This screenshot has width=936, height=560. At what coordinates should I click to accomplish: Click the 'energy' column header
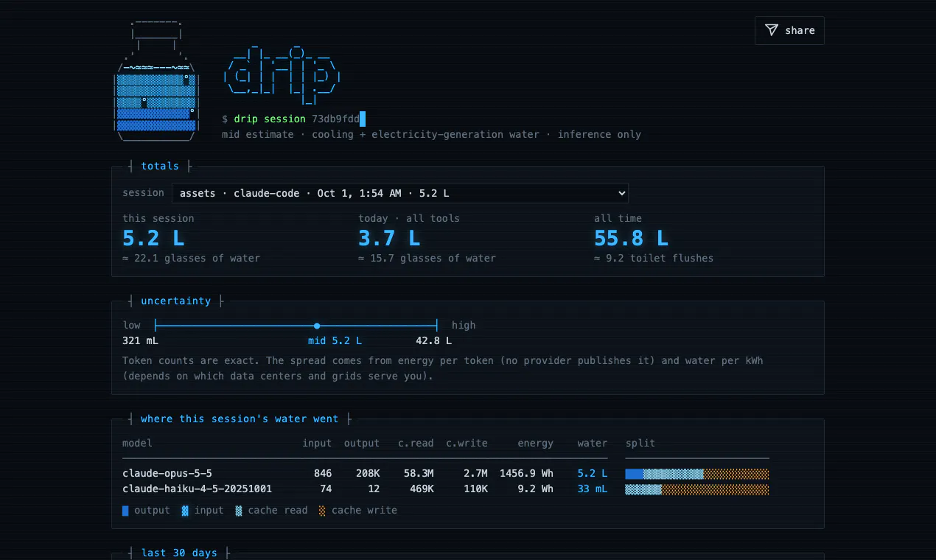click(536, 444)
